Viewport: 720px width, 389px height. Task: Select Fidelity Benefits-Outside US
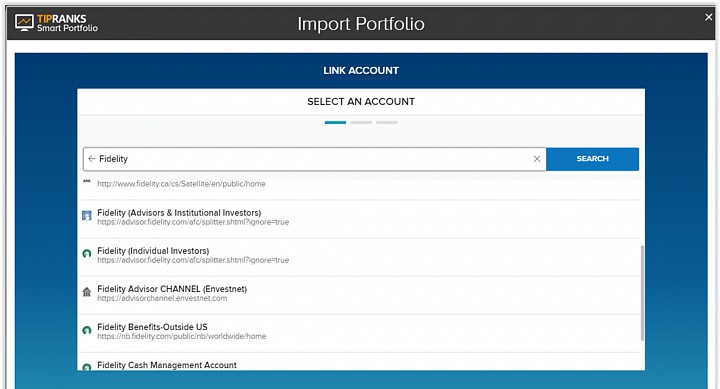[x=359, y=332]
